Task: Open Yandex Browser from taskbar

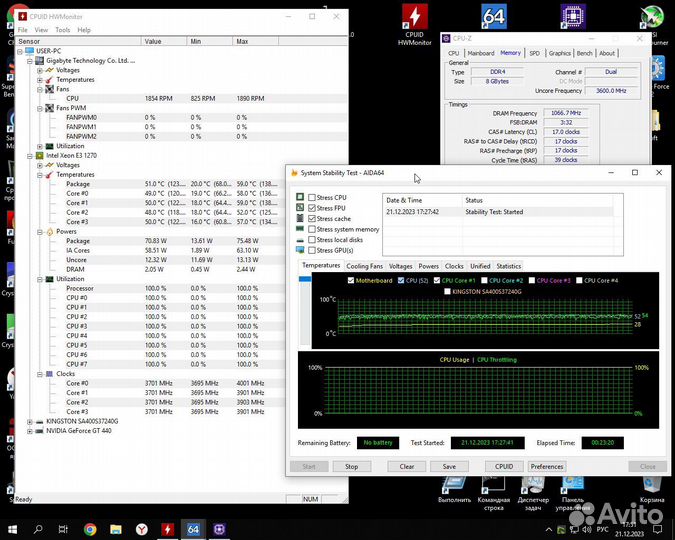Action: coord(142,529)
